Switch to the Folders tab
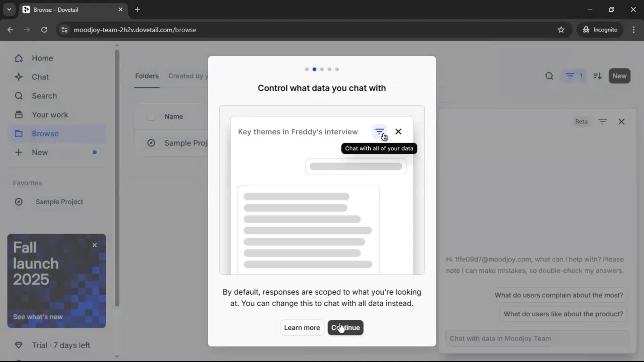644x362 pixels. point(147,76)
